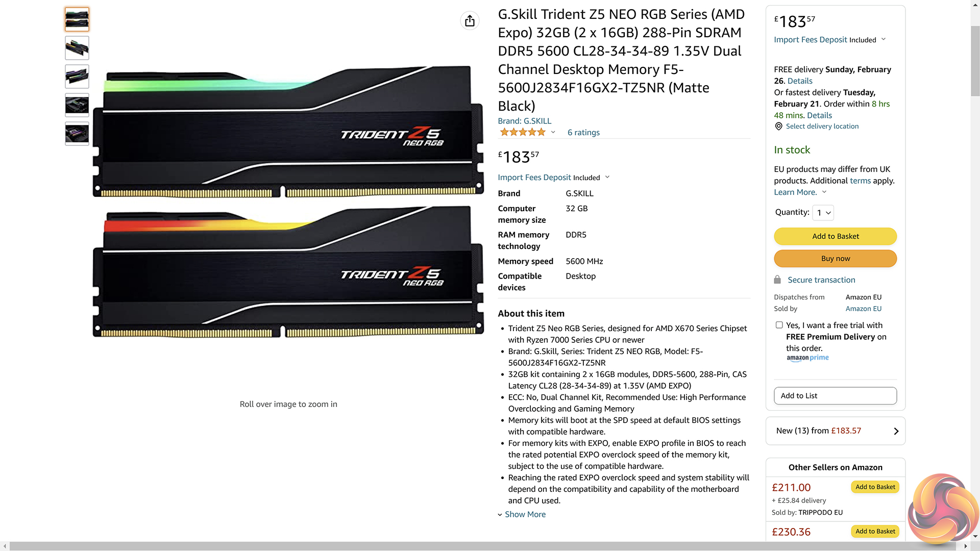Select the second product thumbnail
The height and width of the screenshot is (551, 980).
[x=77, y=48]
